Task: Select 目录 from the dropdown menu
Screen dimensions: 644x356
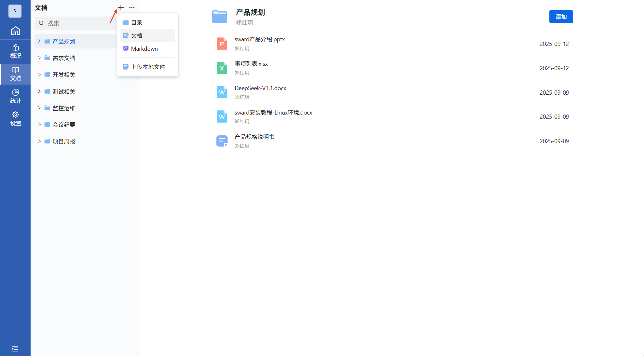Action: [137, 23]
